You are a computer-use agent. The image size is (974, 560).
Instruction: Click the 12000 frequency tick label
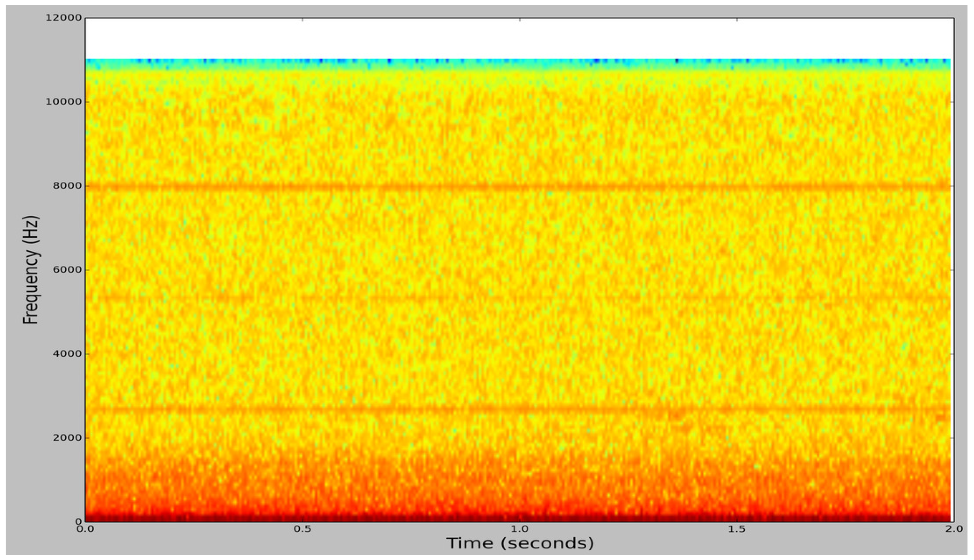click(x=64, y=18)
